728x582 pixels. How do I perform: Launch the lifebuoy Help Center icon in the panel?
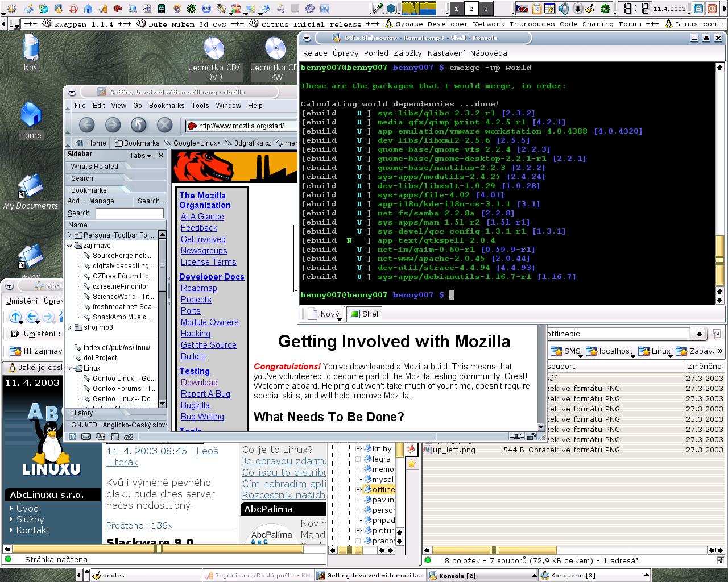point(73,9)
